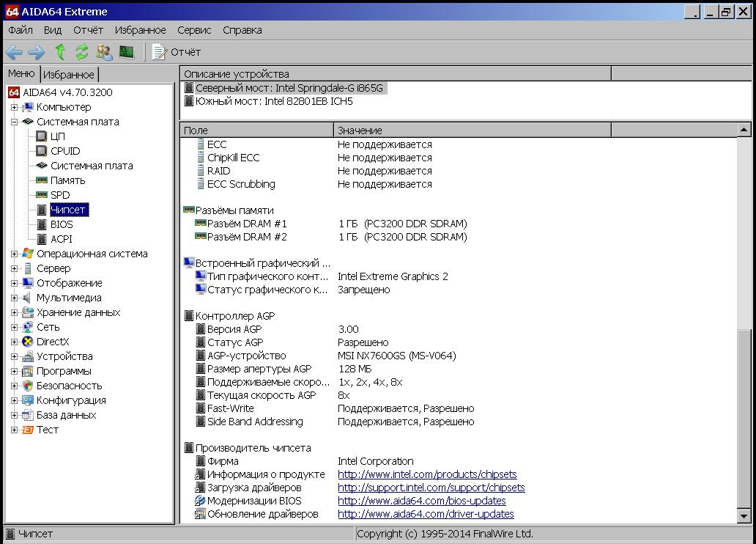Open the Сервис menu

tap(194, 30)
